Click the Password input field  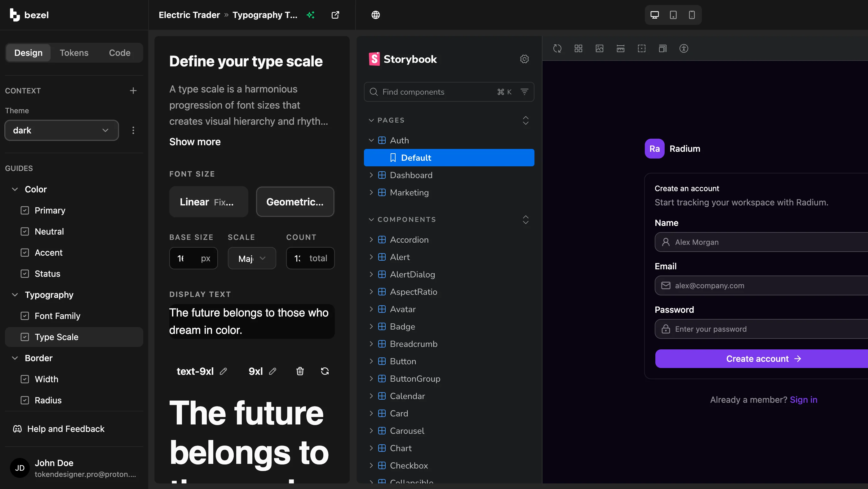pos(762,329)
